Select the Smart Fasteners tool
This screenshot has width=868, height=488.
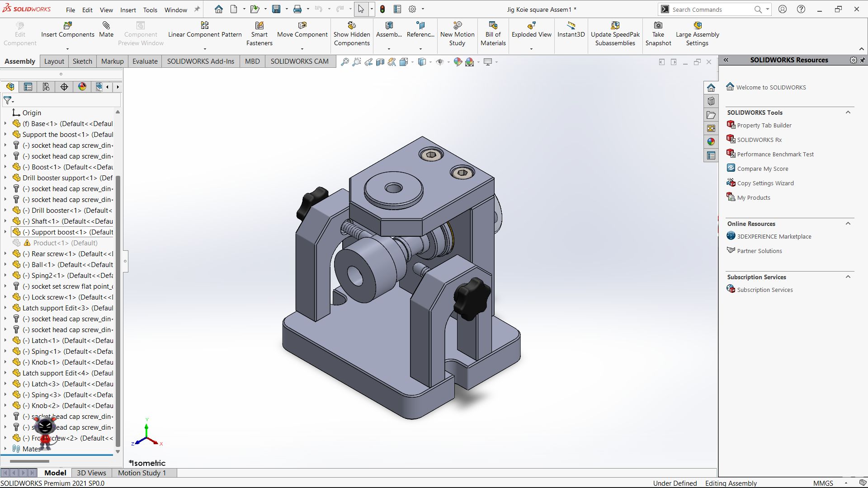259,26
